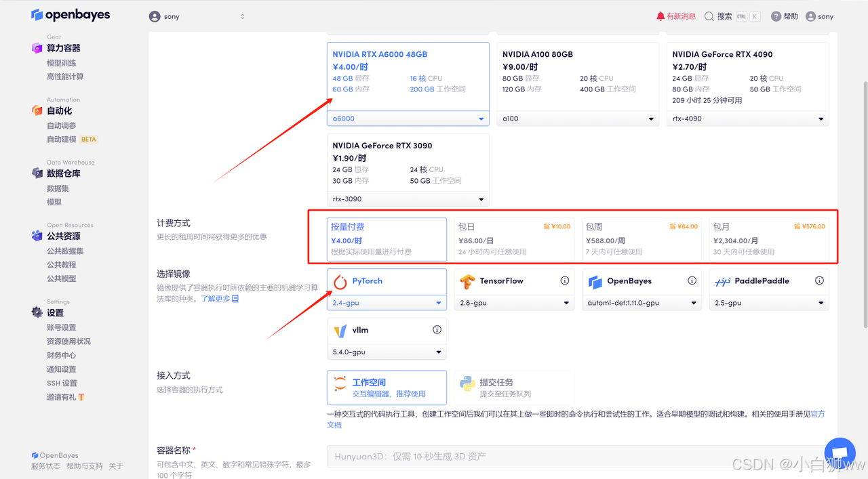The height and width of the screenshot is (479, 868).
Task: Show vllm image info icon
Action: [437, 330]
